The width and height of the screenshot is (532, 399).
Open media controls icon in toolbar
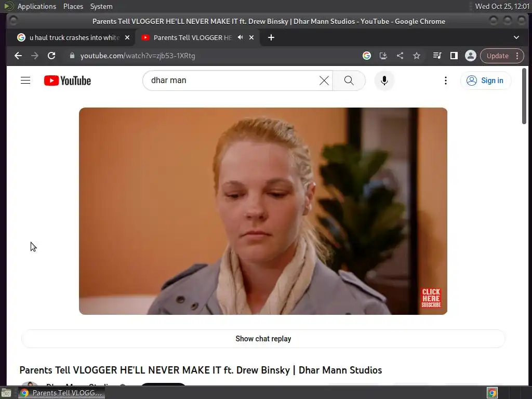click(437, 56)
